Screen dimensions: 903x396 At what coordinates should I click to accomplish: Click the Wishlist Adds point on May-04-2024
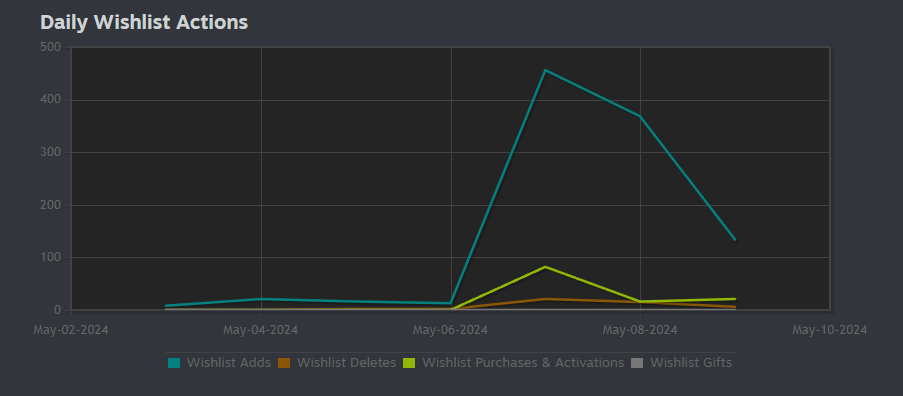[x=261, y=299]
